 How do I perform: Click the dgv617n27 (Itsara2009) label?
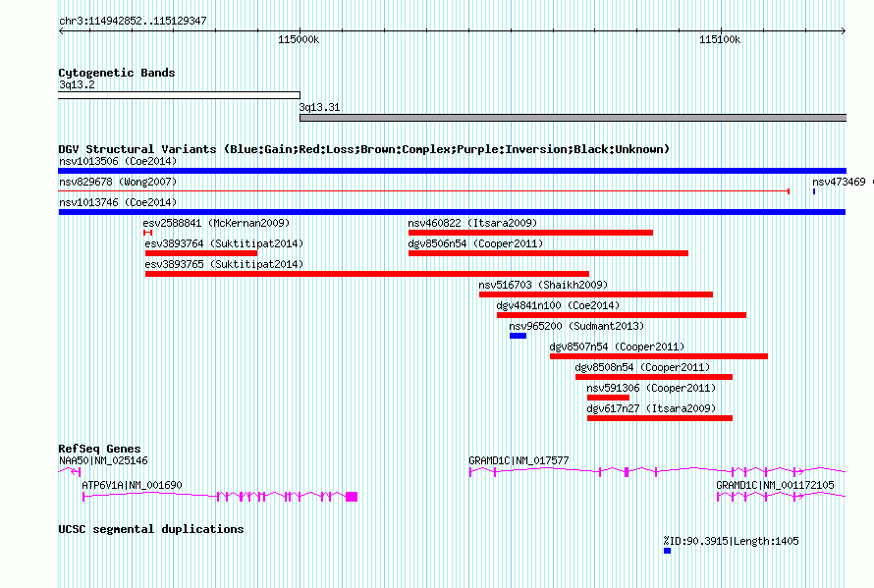point(651,408)
